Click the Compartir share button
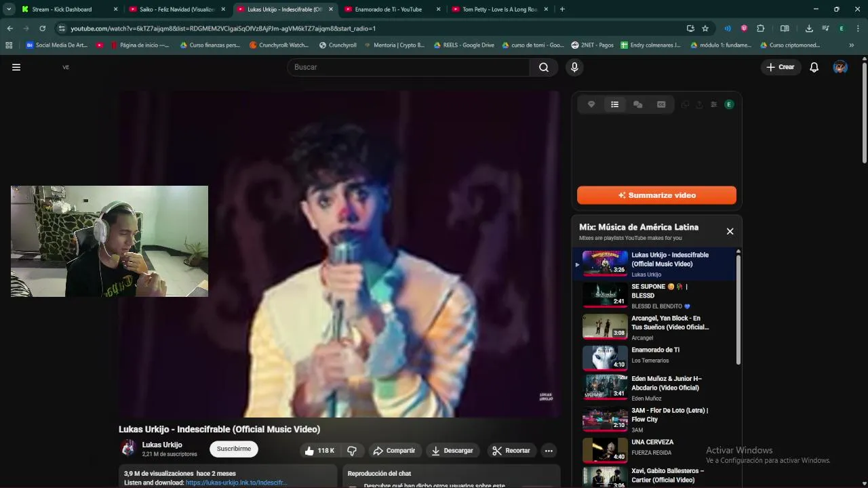The height and width of the screenshot is (488, 868). (x=394, y=451)
